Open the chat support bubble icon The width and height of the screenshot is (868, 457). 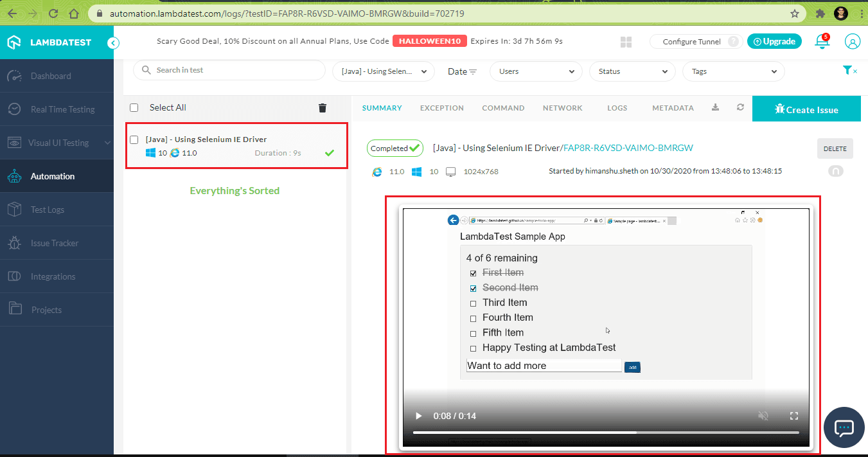(x=844, y=427)
